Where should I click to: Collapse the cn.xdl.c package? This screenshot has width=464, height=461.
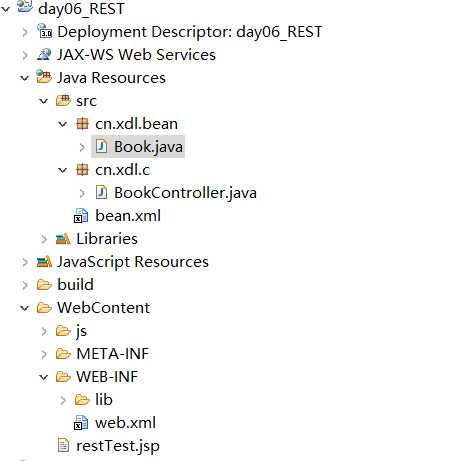click(x=63, y=170)
